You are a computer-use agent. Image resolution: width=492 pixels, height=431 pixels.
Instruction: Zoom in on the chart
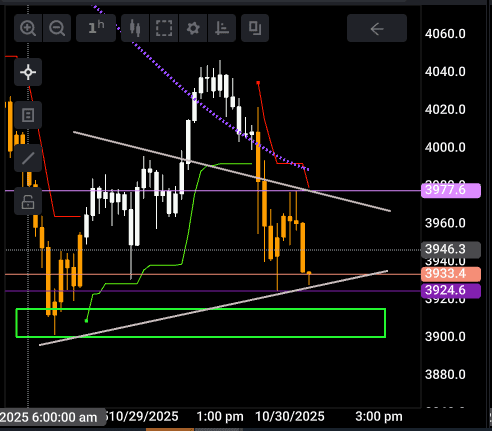pos(28,28)
